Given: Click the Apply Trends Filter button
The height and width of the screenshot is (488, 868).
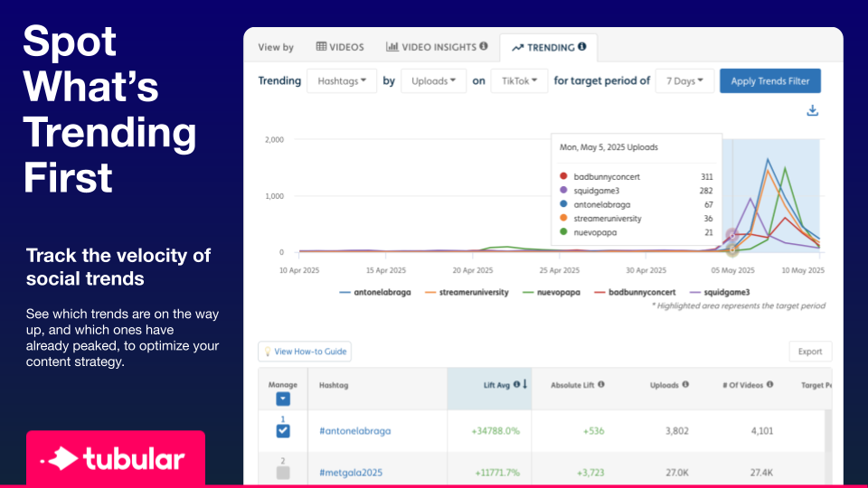Looking at the screenshot, I should pyautogui.click(x=770, y=81).
